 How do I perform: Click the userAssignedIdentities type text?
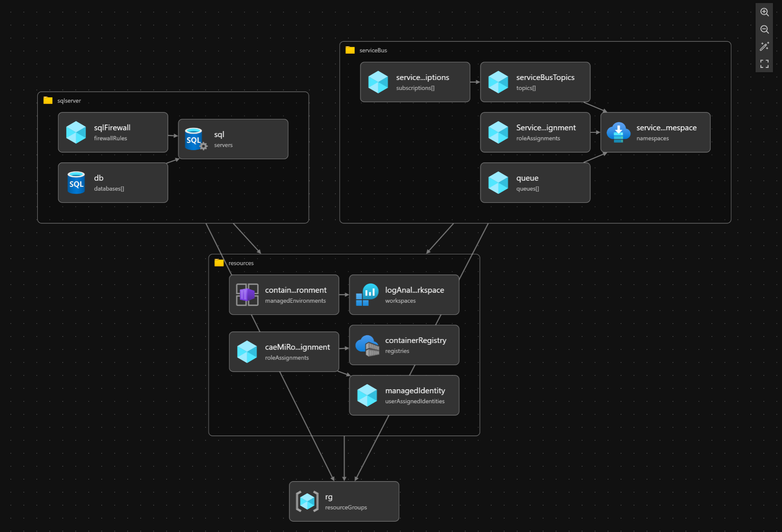(x=415, y=401)
